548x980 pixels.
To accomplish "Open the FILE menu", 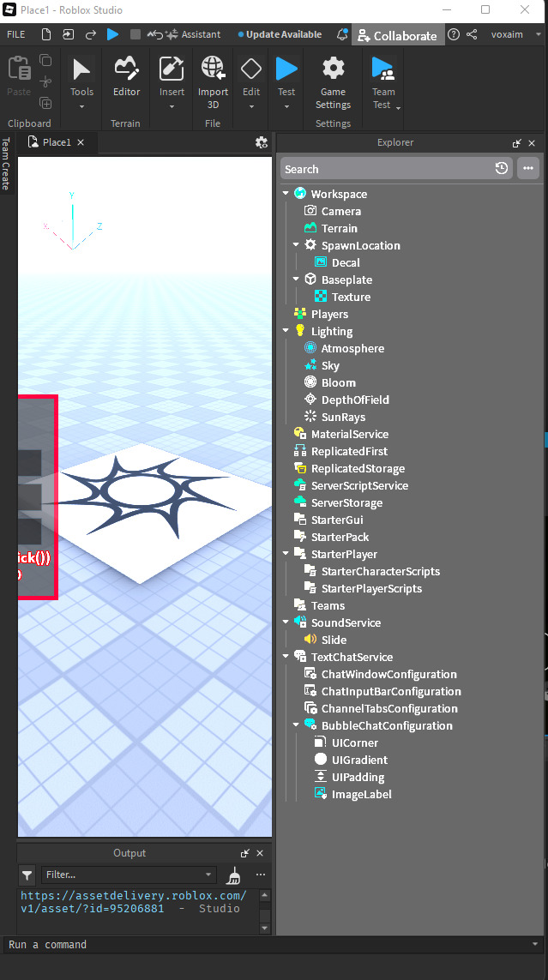I will (15, 34).
